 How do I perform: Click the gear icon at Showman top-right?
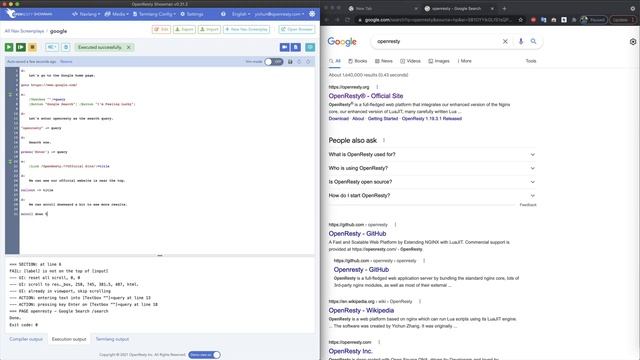click(312, 14)
